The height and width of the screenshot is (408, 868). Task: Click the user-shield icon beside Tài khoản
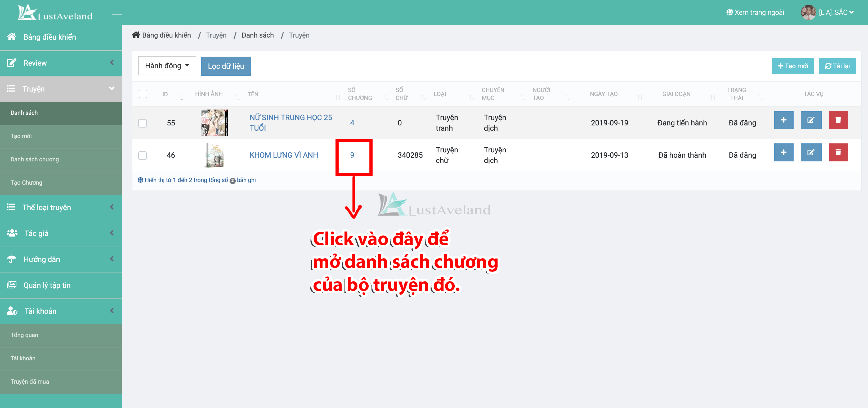(x=12, y=311)
